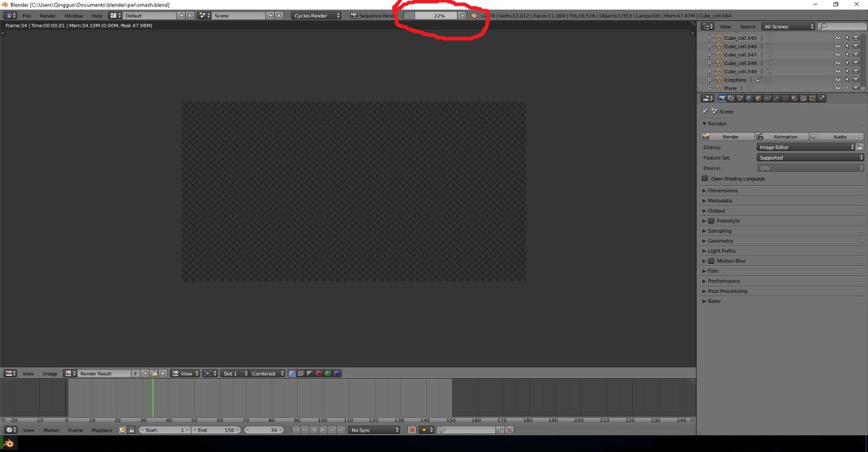Open timeline editor type selector
This screenshot has height=452, width=868.
(x=10, y=430)
